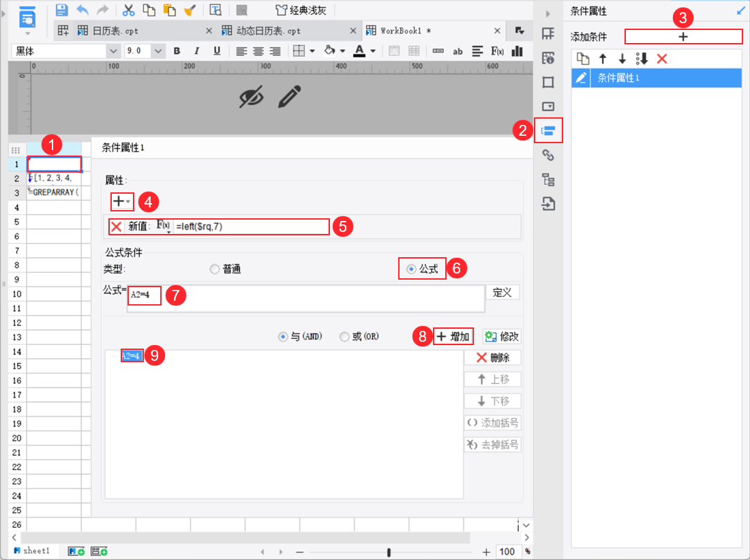Open the print preview icon
The image size is (750, 560).
pyautogui.click(x=215, y=10)
